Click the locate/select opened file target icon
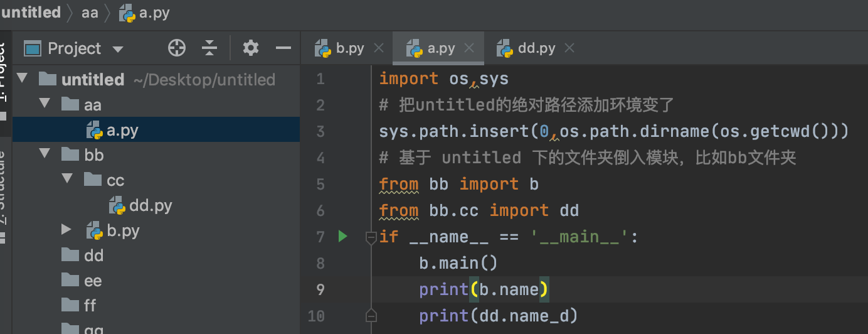 point(177,48)
